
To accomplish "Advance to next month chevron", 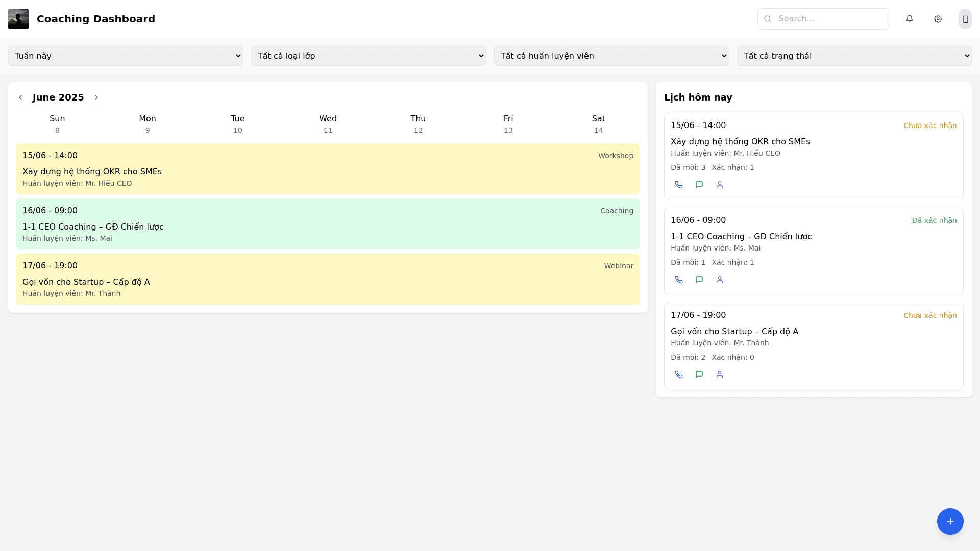I will [x=96, y=97].
